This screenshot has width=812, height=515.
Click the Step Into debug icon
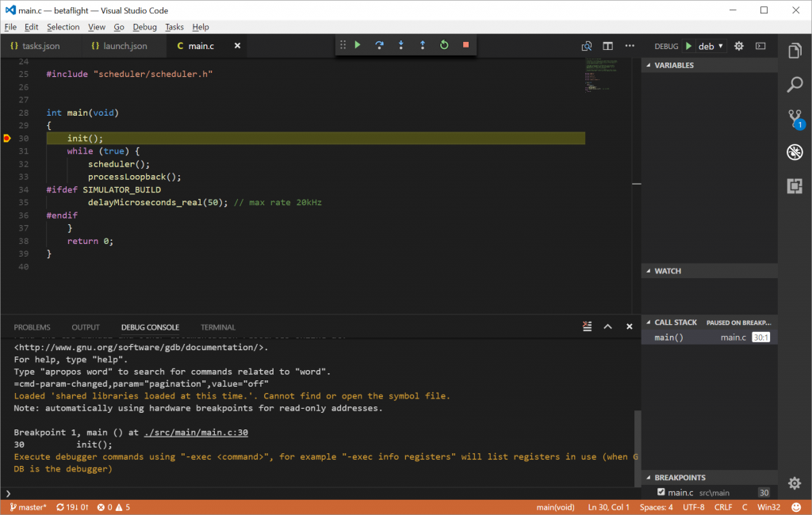(x=401, y=45)
